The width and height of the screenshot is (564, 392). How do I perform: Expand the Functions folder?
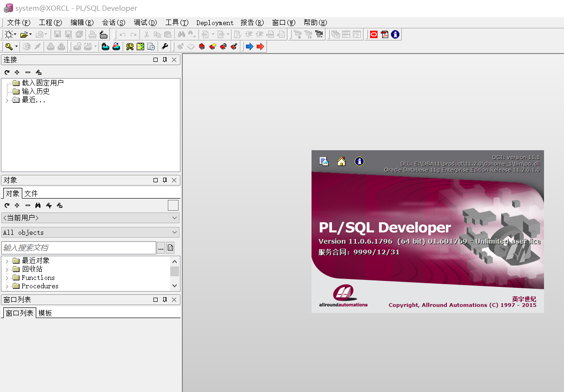(7, 278)
